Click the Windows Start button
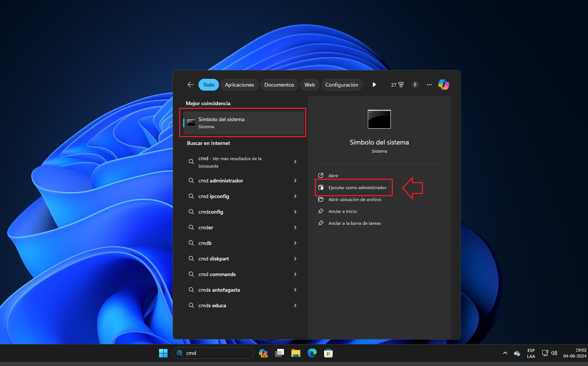This screenshot has width=588, height=366. (163, 353)
